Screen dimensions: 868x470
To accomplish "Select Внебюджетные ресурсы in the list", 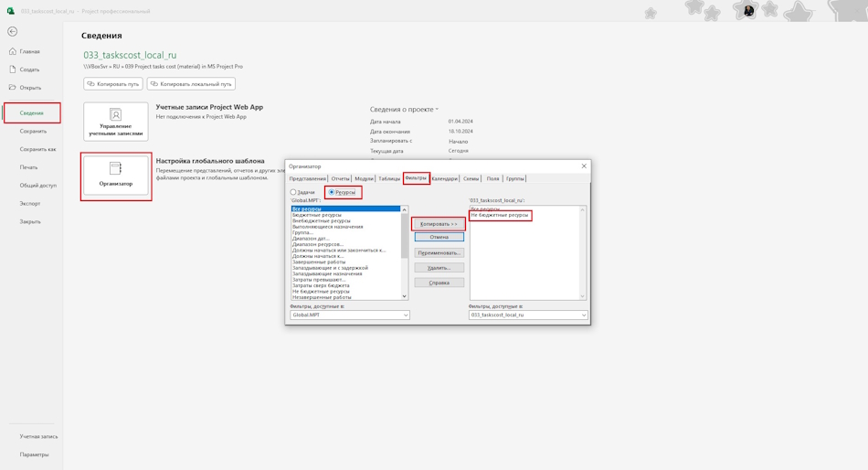I will coord(321,220).
